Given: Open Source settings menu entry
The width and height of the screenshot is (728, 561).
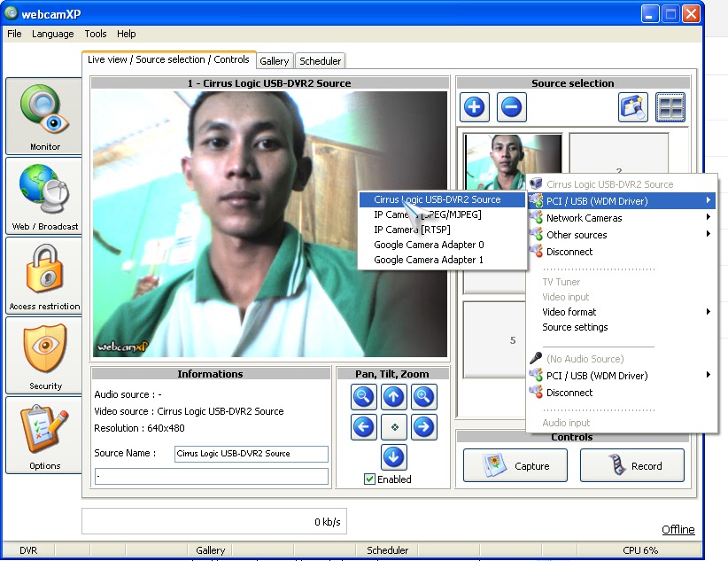Looking at the screenshot, I should pyautogui.click(x=621, y=327).
